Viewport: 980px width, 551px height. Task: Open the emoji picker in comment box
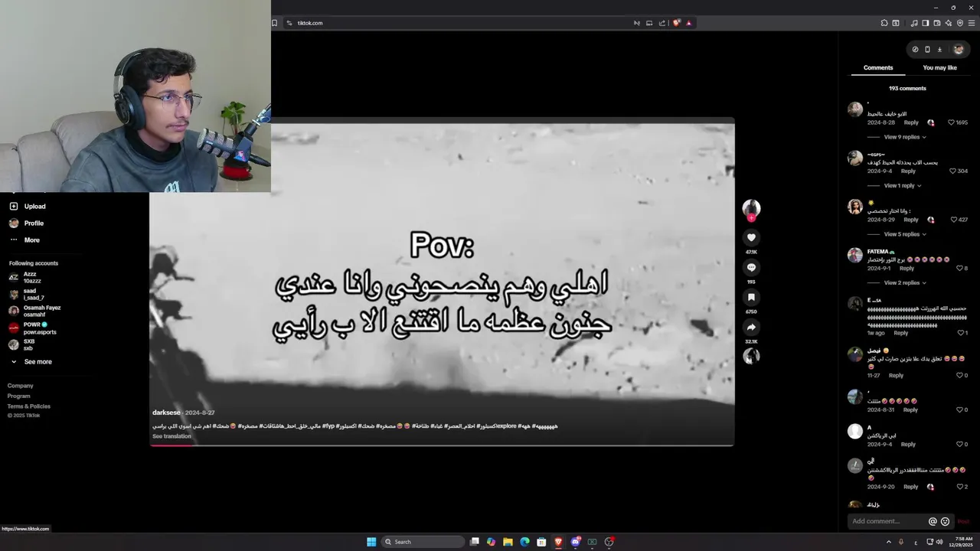click(945, 521)
